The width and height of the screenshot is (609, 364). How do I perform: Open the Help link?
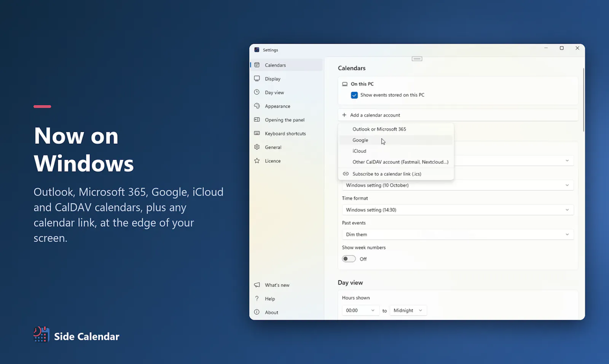[286, 299]
